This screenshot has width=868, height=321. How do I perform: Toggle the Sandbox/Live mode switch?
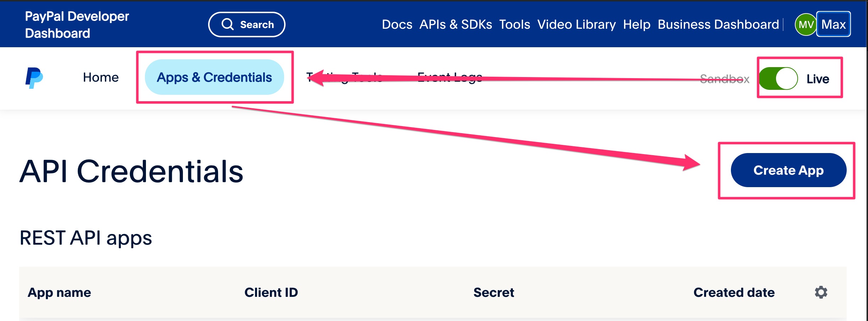[x=778, y=78]
